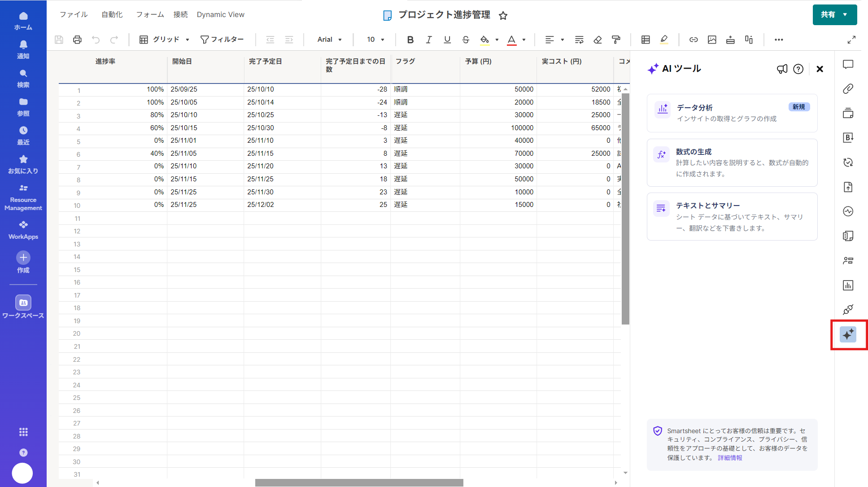
Task: Click the print icon in toolbar
Action: (77, 39)
